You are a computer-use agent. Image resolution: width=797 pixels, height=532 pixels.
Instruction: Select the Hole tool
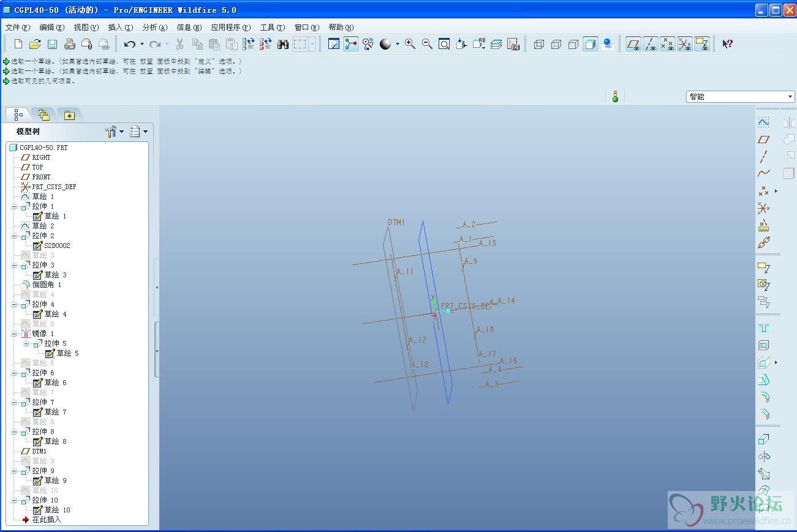tap(763, 328)
